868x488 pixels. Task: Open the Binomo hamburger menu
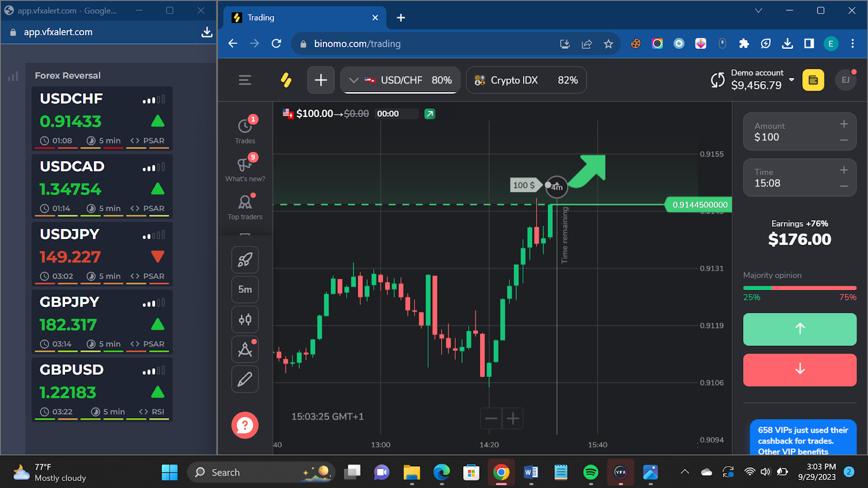(x=245, y=80)
